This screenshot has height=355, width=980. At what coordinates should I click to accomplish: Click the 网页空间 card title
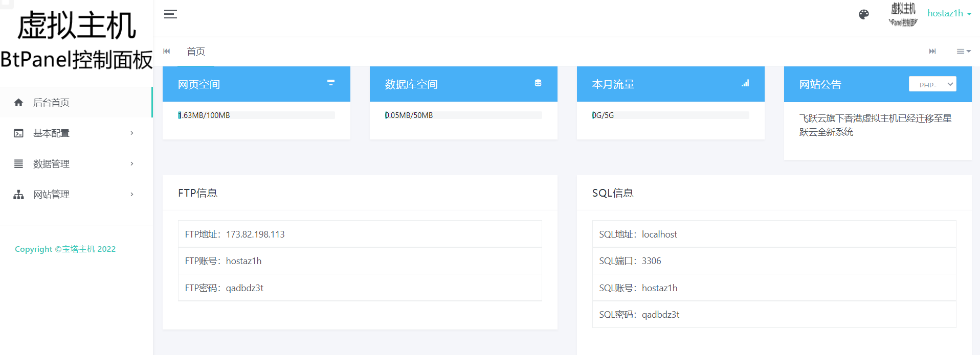click(x=199, y=84)
